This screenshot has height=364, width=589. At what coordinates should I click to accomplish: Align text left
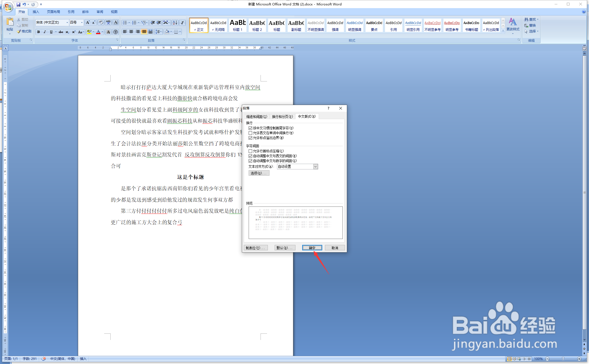tap(125, 32)
